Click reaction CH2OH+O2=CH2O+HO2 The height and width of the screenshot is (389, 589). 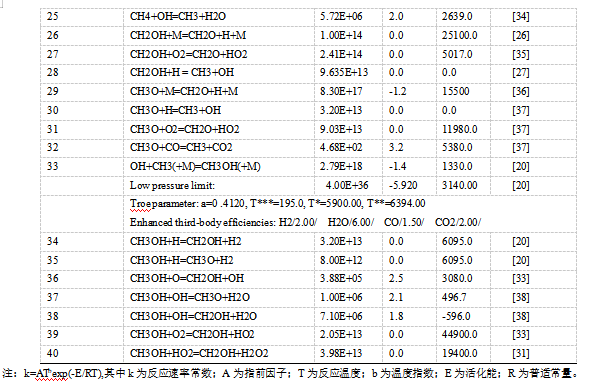point(189,54)
